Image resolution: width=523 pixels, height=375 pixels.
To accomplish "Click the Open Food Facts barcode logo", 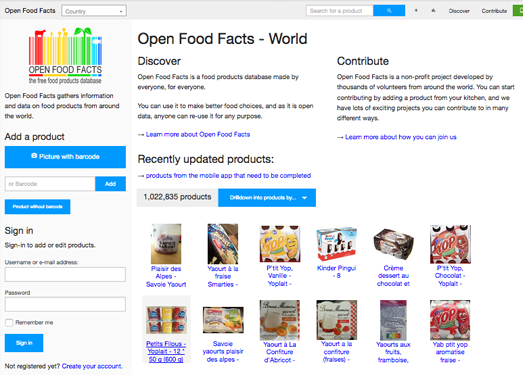I will pyautogui.click(x=65, y=56).
